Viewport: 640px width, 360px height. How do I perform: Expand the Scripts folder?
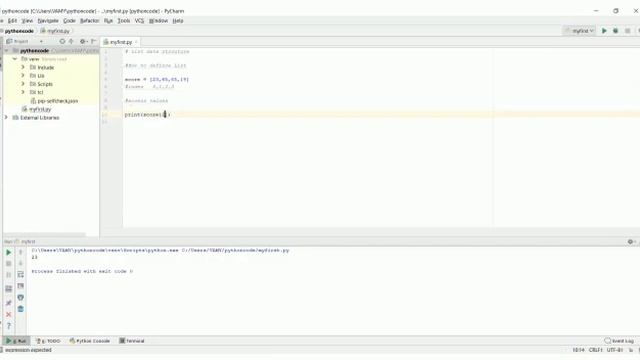(23, 84)
